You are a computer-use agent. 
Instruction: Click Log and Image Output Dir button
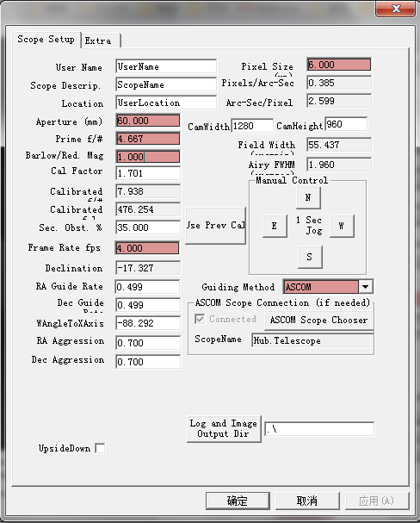click(224, 428)
